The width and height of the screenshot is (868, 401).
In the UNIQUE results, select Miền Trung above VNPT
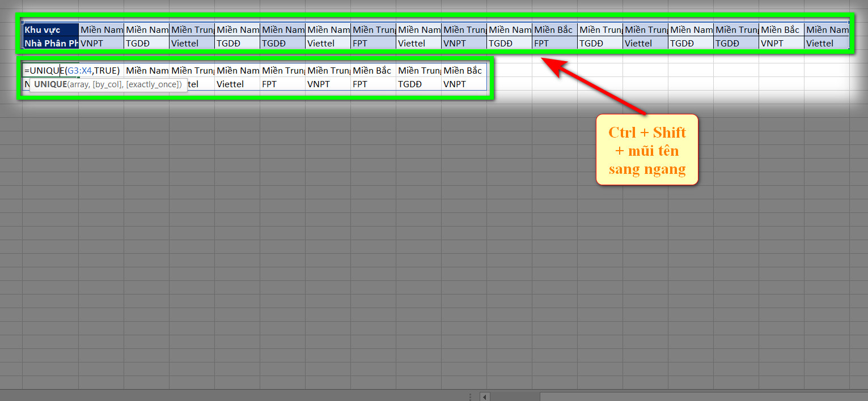[328, 71]
